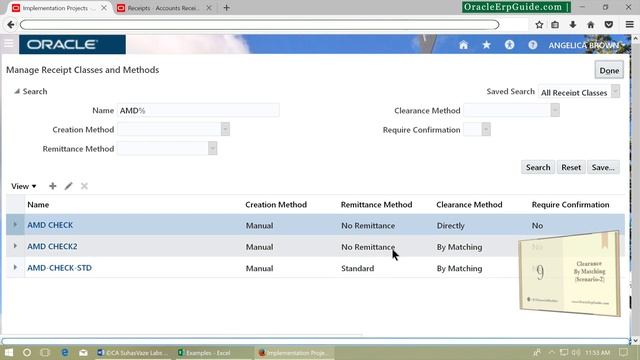This screenshot has width=640, height=360.
Task: Open Pocket shield icon in browser
Action: coord(609,24)
